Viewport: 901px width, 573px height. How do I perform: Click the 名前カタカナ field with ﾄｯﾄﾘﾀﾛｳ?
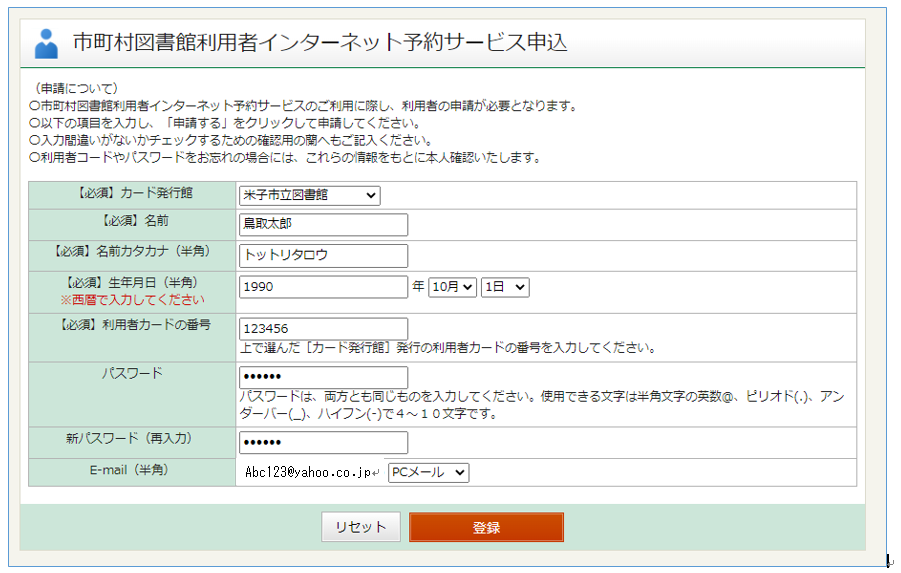coord(323,255)
